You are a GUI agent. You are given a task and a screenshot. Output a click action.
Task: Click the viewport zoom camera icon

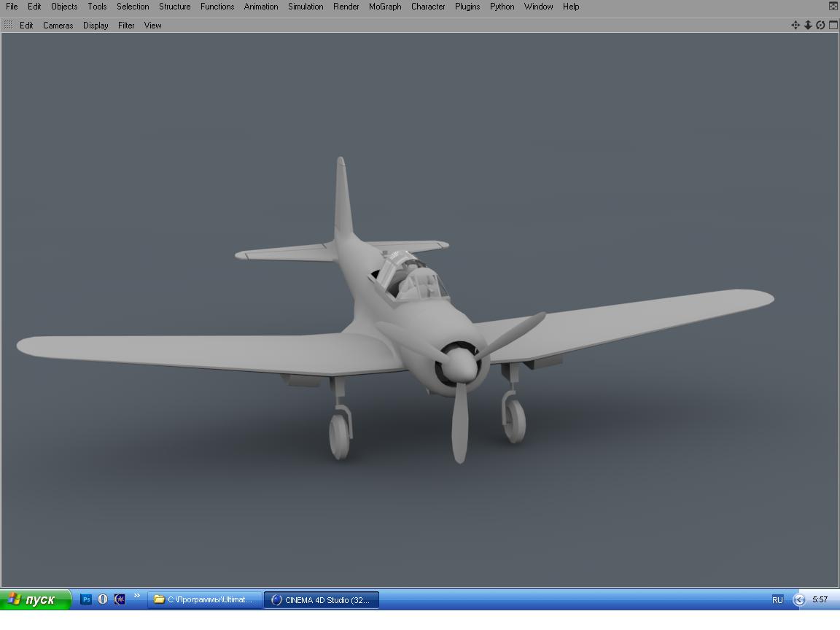click(808, 26)
